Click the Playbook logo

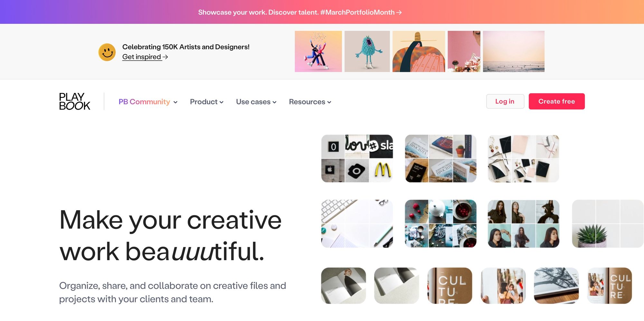click(x=75, y=101)
